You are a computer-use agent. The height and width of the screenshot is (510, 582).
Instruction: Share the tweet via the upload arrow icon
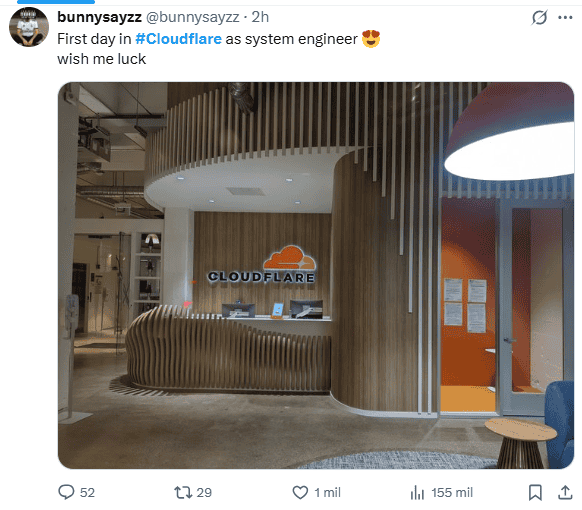565,493
